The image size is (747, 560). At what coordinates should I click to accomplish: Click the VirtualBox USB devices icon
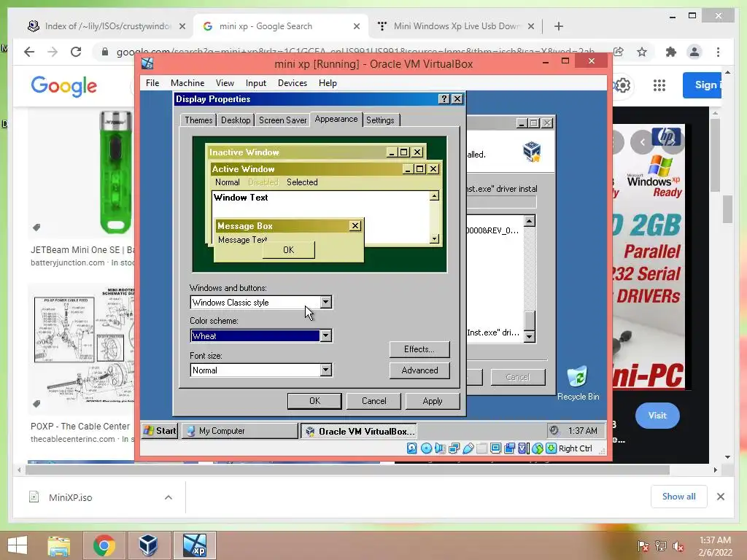tap(468, 448)
